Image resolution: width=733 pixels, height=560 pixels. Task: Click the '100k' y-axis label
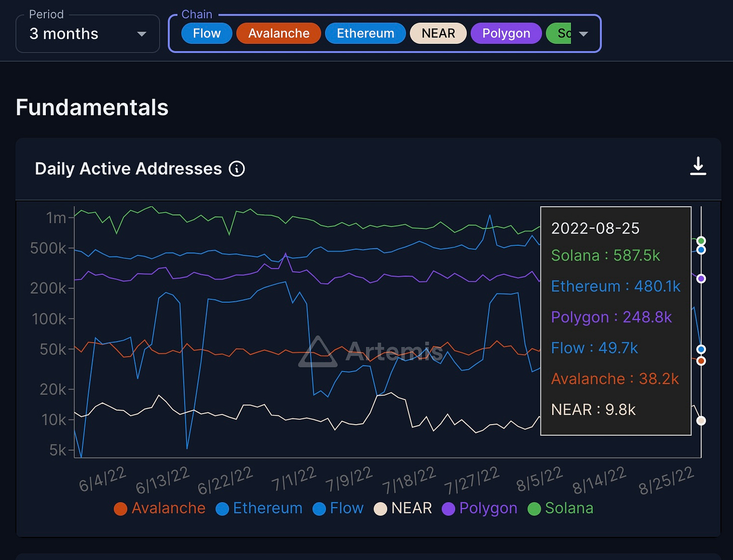(x=49, y=318)
